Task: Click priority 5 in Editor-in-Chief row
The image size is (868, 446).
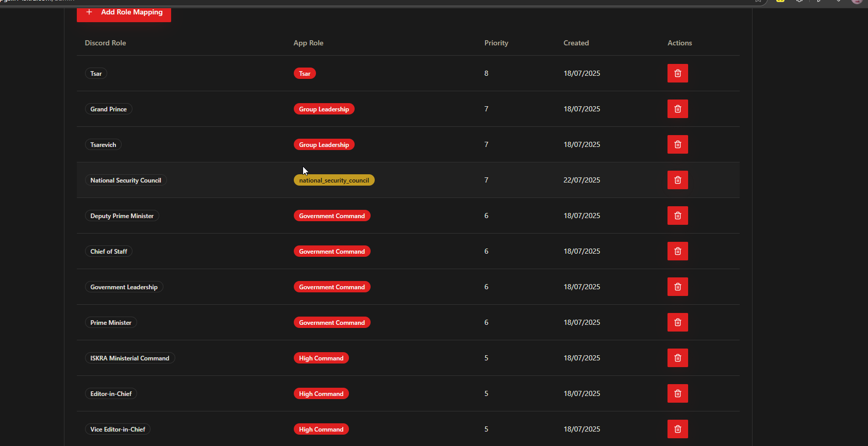Action: pos(486,393)
